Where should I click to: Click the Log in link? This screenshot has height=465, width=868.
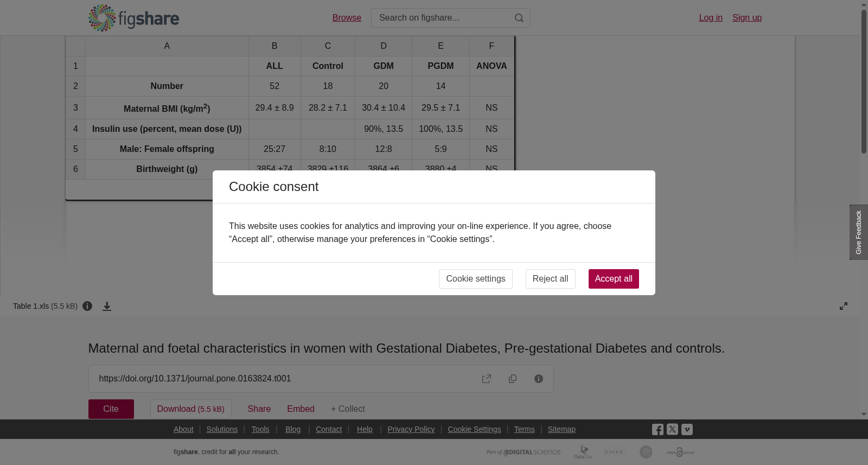pos(711,18)
